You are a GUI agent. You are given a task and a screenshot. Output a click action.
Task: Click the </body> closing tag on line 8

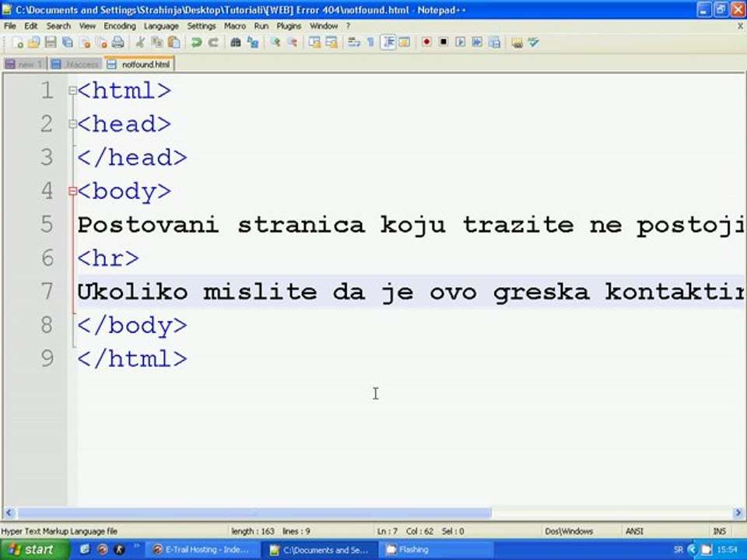[132, 325]
